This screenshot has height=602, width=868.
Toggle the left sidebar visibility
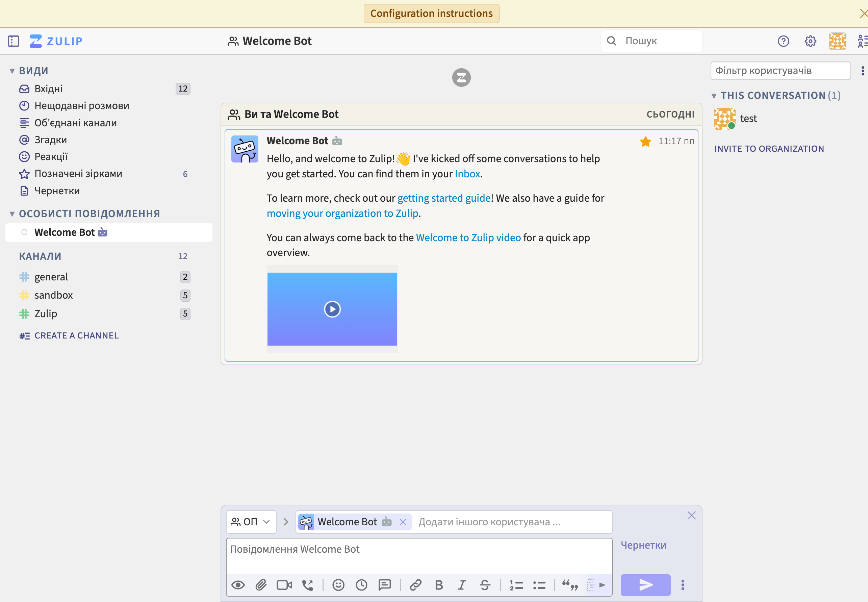pos(14,41)
